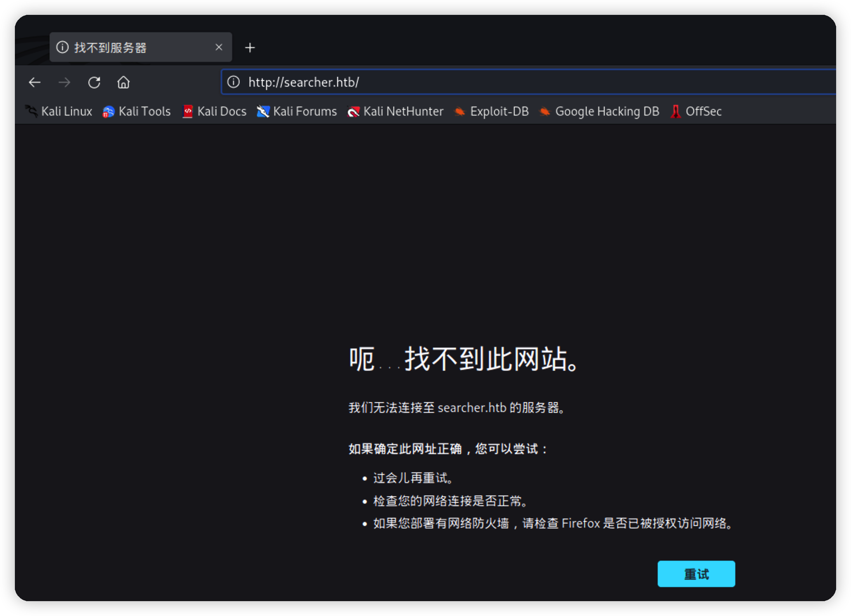Open the Kali Forums bookmark
Viewport: 851px width, 616px height.
[x=297, y=111]
